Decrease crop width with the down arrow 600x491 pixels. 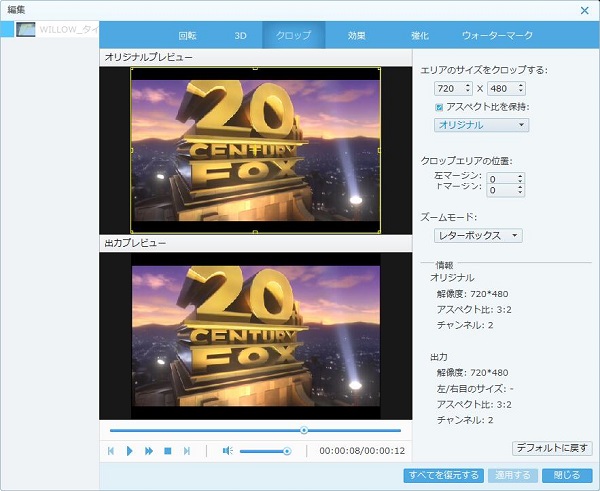[468, 91]
